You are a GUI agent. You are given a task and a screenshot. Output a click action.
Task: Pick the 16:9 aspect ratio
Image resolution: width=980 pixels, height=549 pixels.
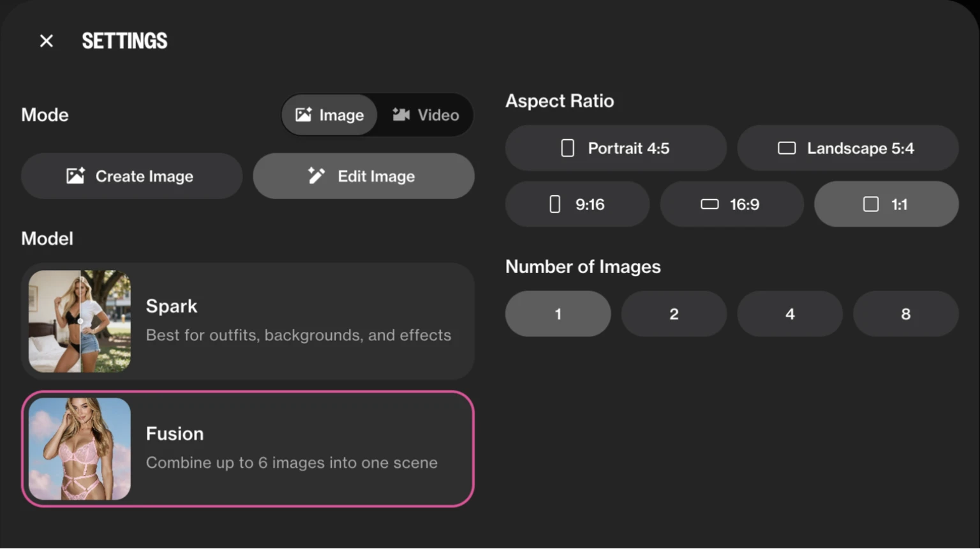click(x=732, y=204)
